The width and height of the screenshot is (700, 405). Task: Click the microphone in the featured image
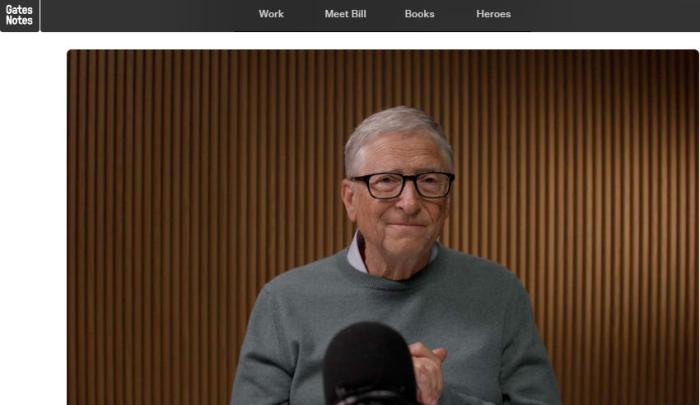click(370, 364)
